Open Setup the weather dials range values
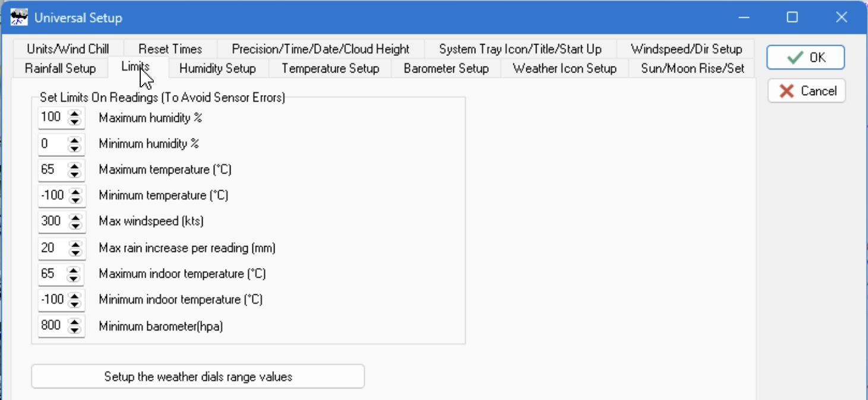 click(x=198, y=376)
